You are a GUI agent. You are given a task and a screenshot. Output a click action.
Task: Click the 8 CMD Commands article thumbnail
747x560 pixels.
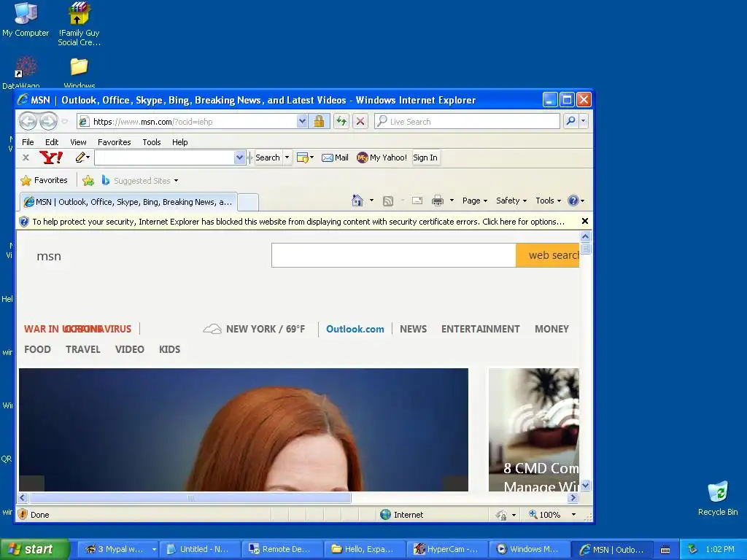[x=533, y=429]
